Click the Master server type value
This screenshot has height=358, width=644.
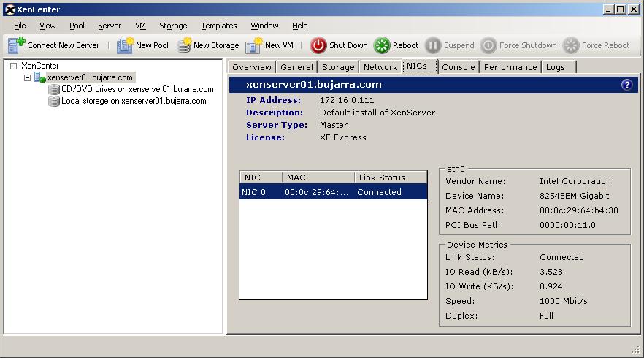(x=334, y=125)
